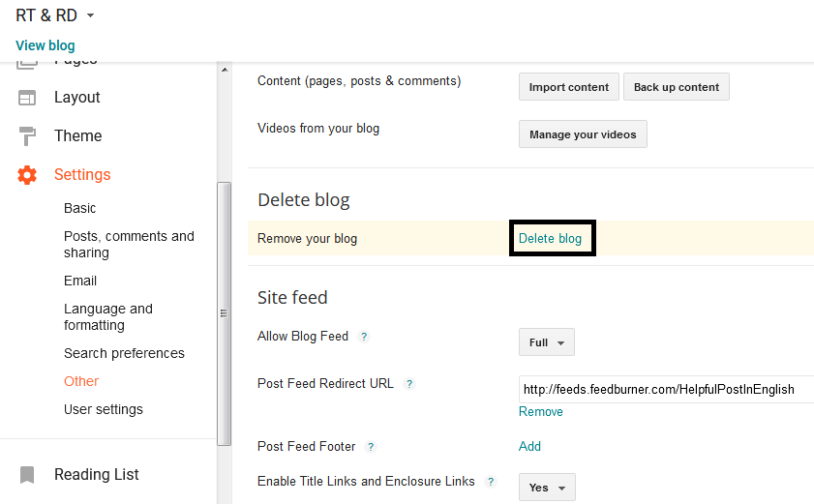This screenshot has width=814, height=504.
Task: Select the Other settings item
Action: click(81, 381)
